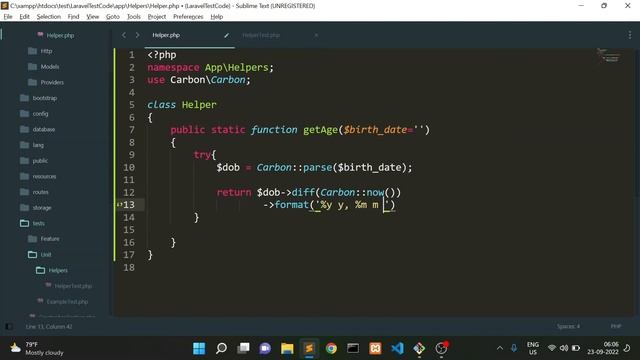This screenshot has width=640, height=360.
Task: Open the Find menu
Action: tap(73, 17)
